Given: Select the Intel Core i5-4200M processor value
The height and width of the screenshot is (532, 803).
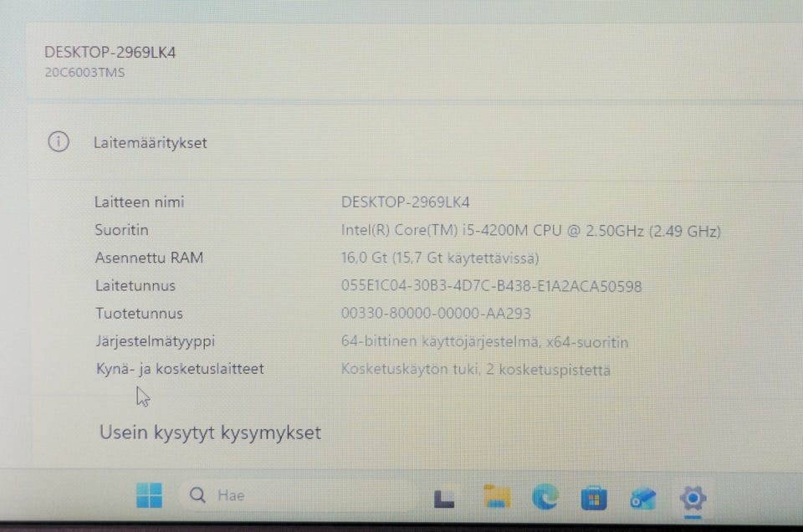Looking at the screenshot, I should pyautogui.click(x=531, y=230).
